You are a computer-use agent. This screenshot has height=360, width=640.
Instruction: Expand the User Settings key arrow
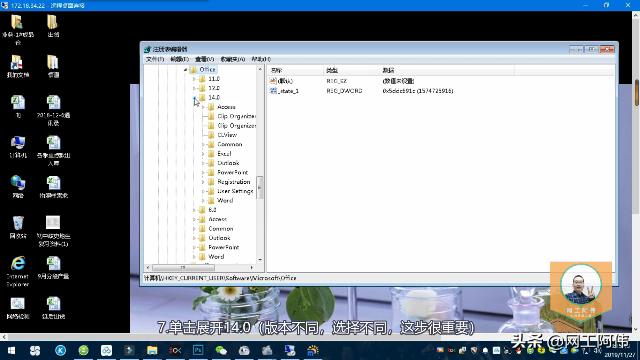(x=203, y=191)
